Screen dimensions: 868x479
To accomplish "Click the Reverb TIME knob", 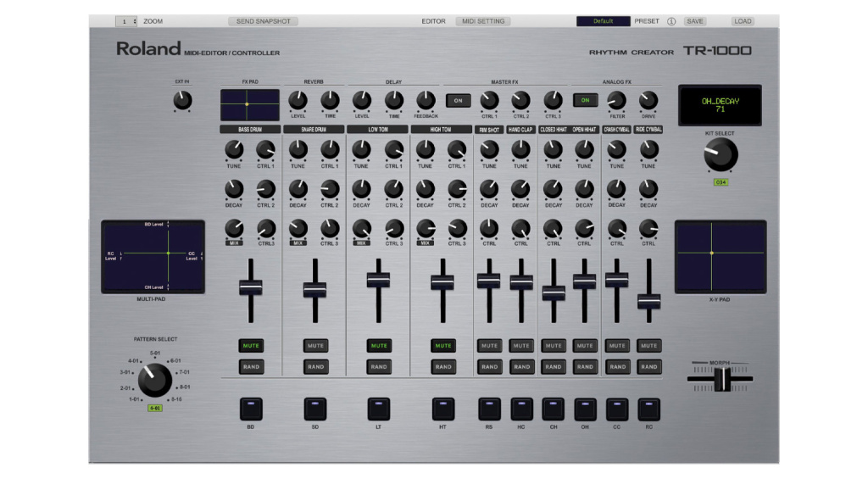I will (330, 100).
